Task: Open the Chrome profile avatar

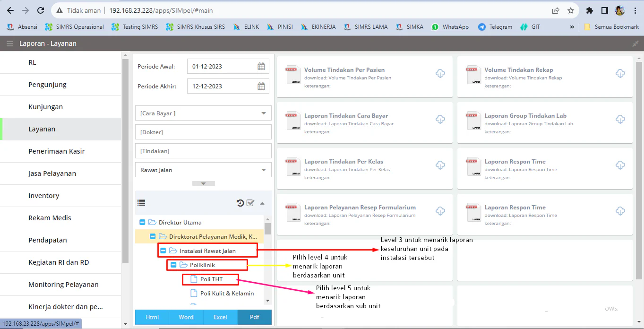Action: tap(620, 10)
